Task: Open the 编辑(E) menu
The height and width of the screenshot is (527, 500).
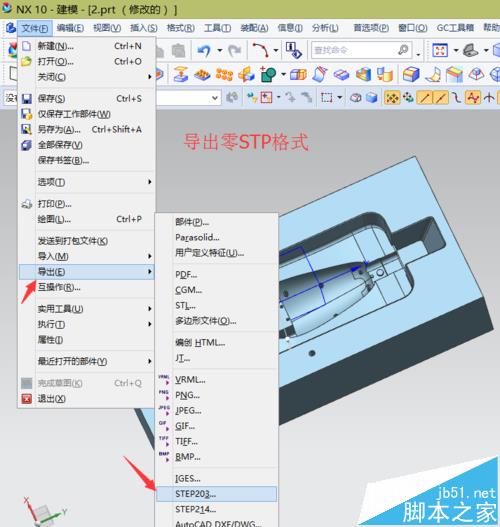Action: [x=70, y=28]
